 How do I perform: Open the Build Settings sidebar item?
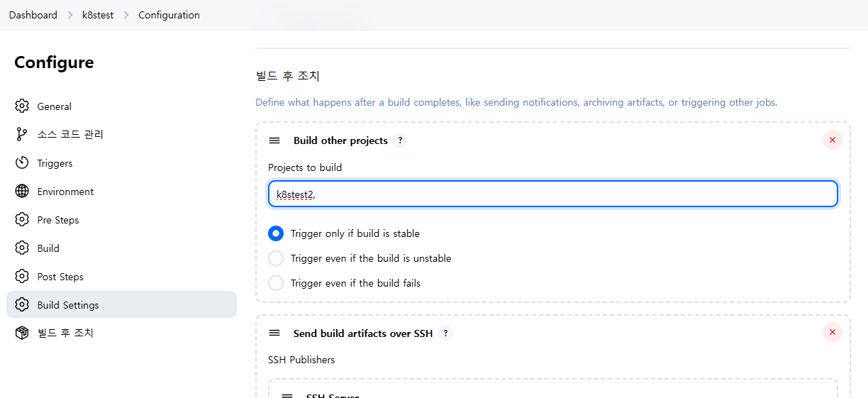(68, 305)
